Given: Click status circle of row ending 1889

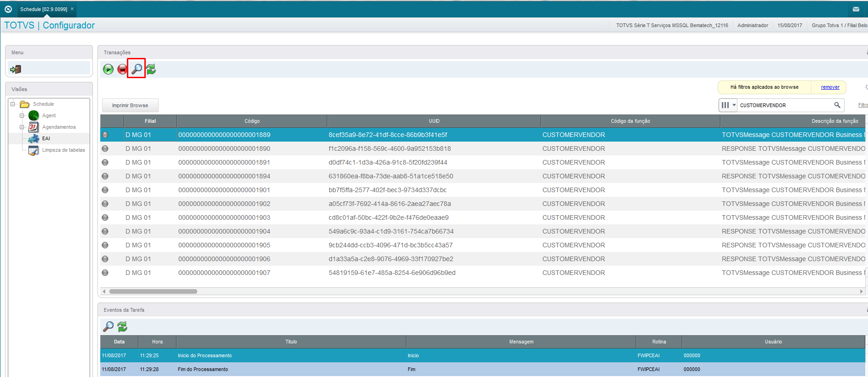Looking at the screenshot, I should pos(105,135).
